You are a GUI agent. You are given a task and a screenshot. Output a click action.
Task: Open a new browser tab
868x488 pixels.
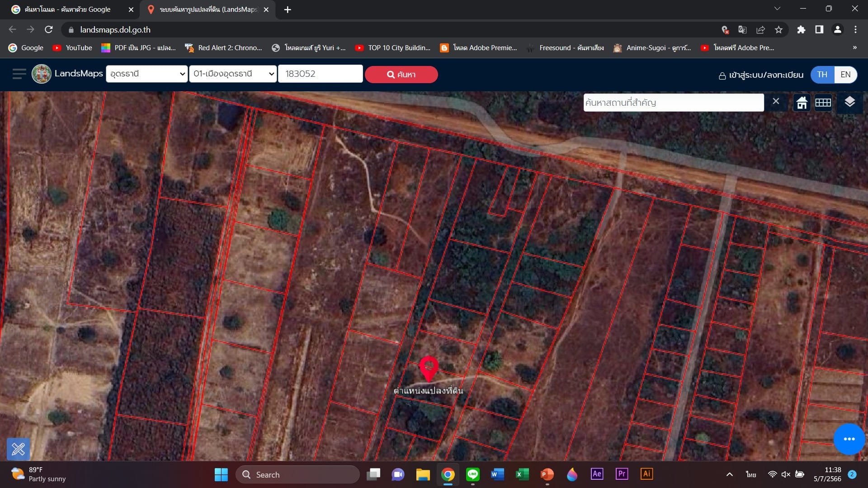pos(288,9)
